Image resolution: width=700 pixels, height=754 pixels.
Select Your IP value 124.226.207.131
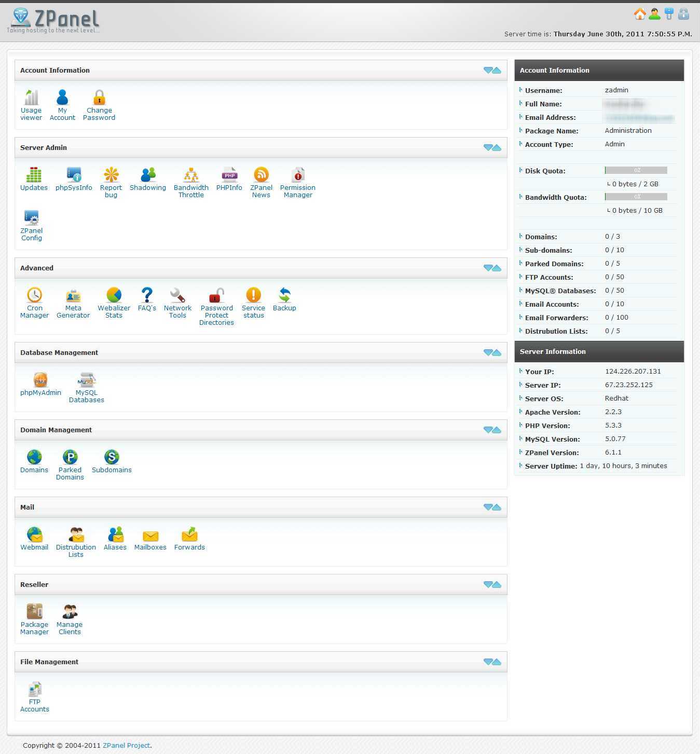coord(633,371)
